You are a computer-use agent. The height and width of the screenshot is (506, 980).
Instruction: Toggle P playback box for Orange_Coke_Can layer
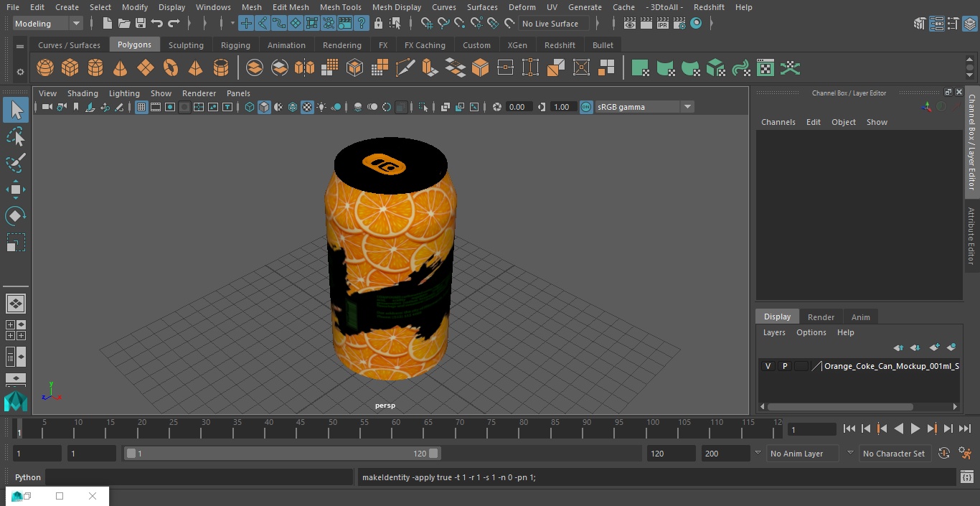coord(785,366)
